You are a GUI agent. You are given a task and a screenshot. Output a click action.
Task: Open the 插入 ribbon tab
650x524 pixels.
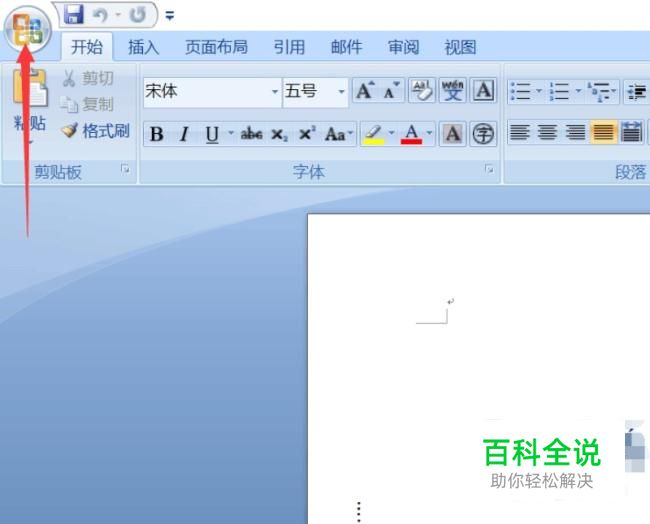click(143, 47)
